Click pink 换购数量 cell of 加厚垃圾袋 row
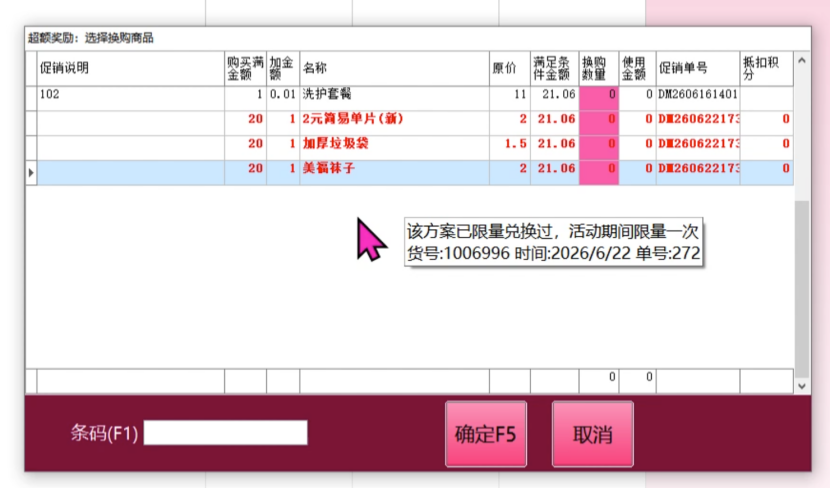The width and height of the screenshot is (830, 488). coord(599,148)
